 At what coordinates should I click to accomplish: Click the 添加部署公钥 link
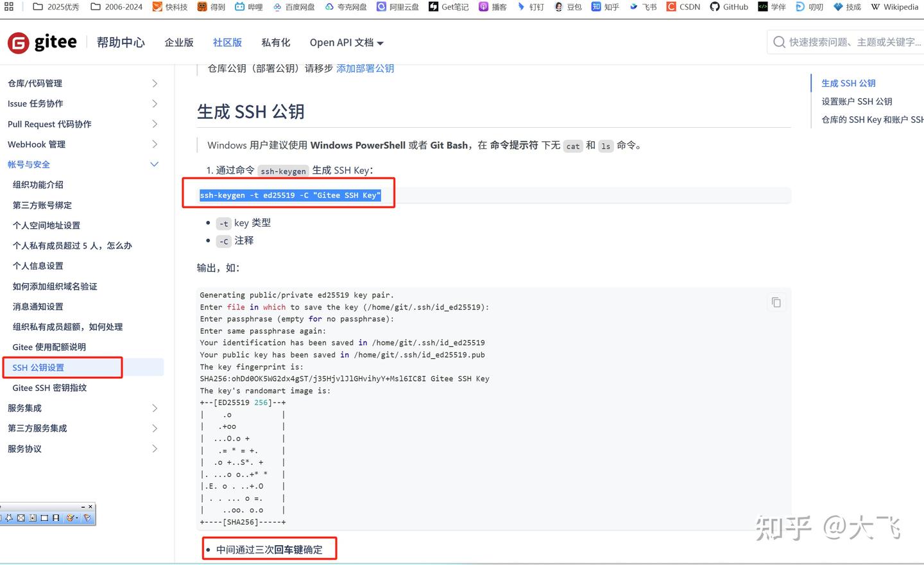[x=365, y=68]
